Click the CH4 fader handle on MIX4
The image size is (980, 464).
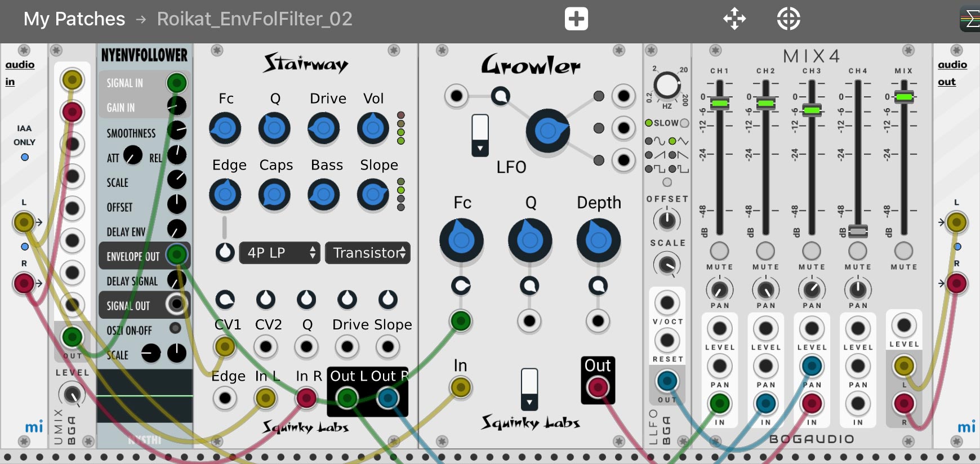858,231
